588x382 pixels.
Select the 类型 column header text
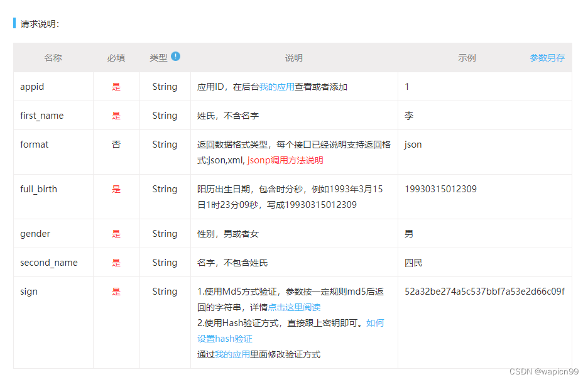(158, 58)
